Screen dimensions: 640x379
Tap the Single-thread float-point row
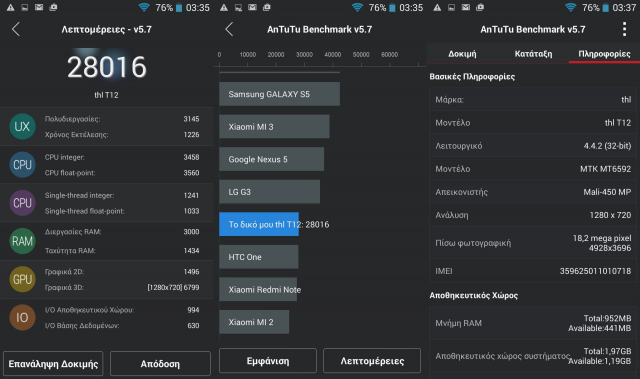tap(122, 211)
